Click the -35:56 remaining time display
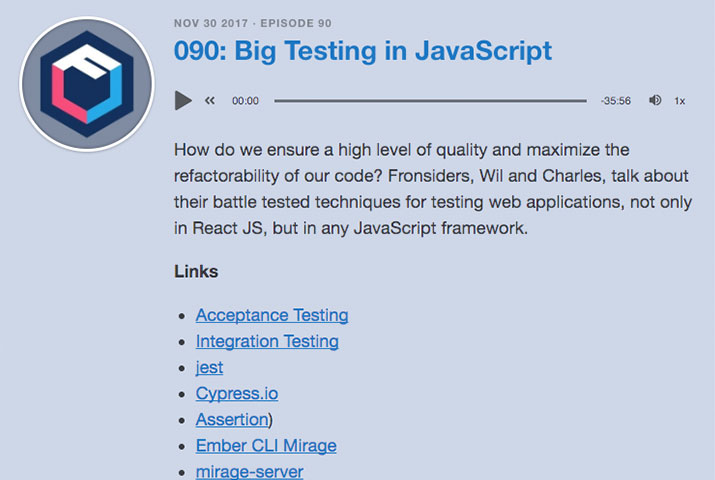The image size is (715, 480). coord(615,100)
